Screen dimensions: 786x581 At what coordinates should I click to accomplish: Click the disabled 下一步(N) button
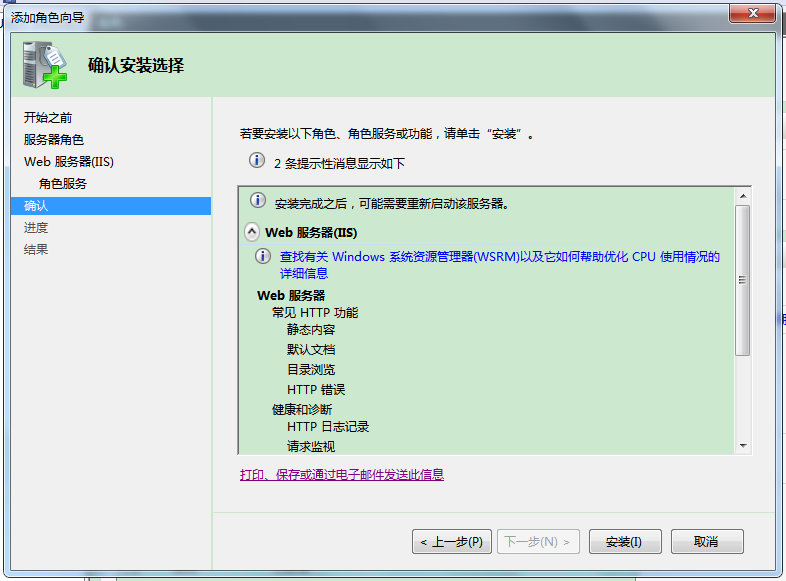click(x=538, y=541)
